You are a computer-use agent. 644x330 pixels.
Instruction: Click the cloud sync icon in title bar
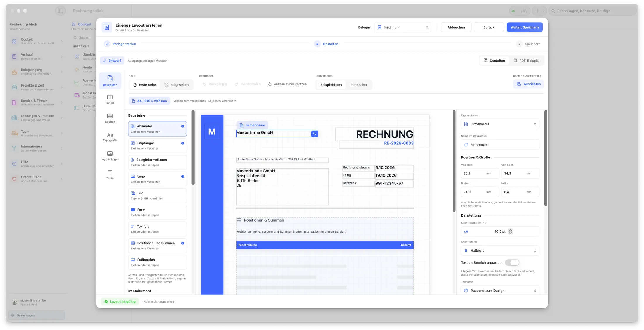(513, 11)
